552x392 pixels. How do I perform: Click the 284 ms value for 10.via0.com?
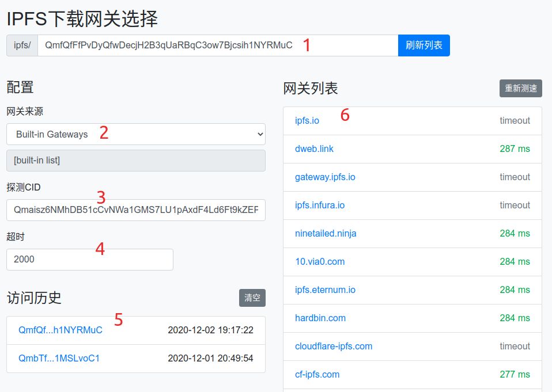tap(515, 261)
